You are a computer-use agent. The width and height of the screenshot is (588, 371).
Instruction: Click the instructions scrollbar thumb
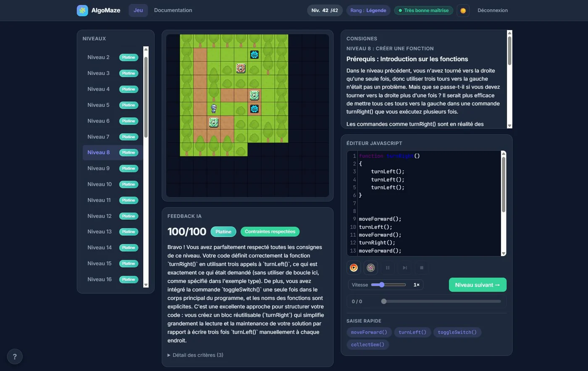[509, 50]
